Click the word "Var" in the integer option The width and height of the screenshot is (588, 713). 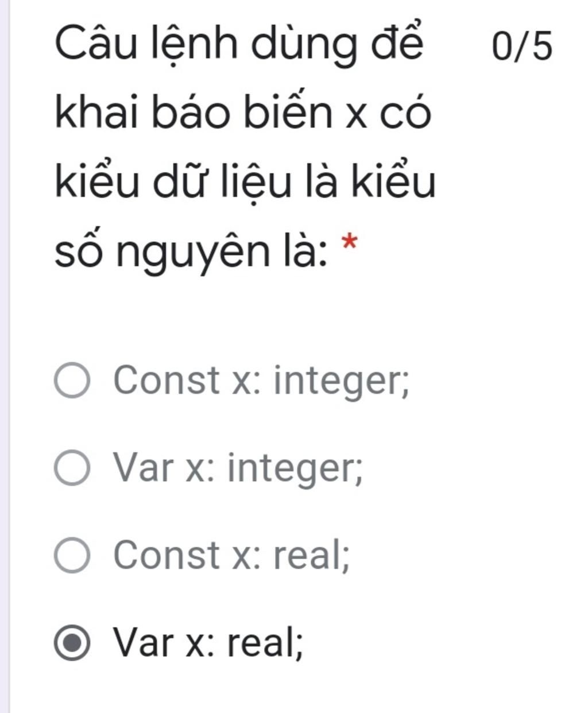coord(143,468)
